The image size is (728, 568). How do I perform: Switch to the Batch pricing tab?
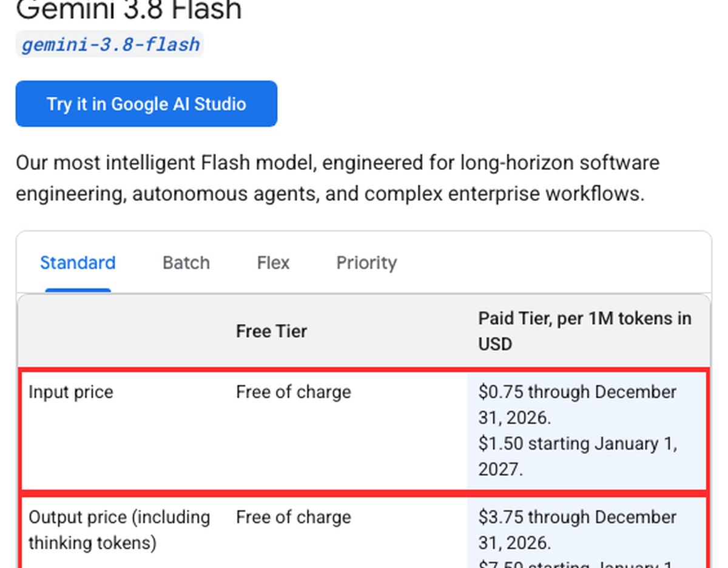tap(186, 263)
